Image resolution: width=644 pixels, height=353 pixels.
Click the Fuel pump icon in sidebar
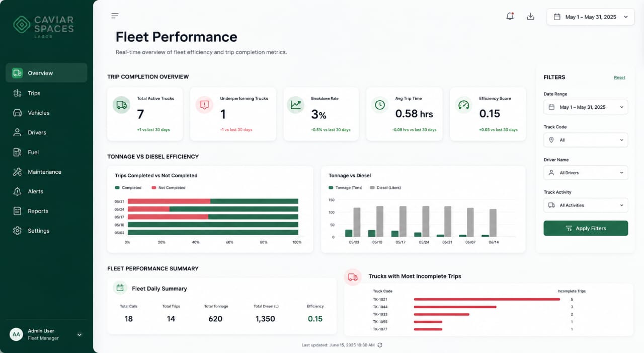coord(18,152)
